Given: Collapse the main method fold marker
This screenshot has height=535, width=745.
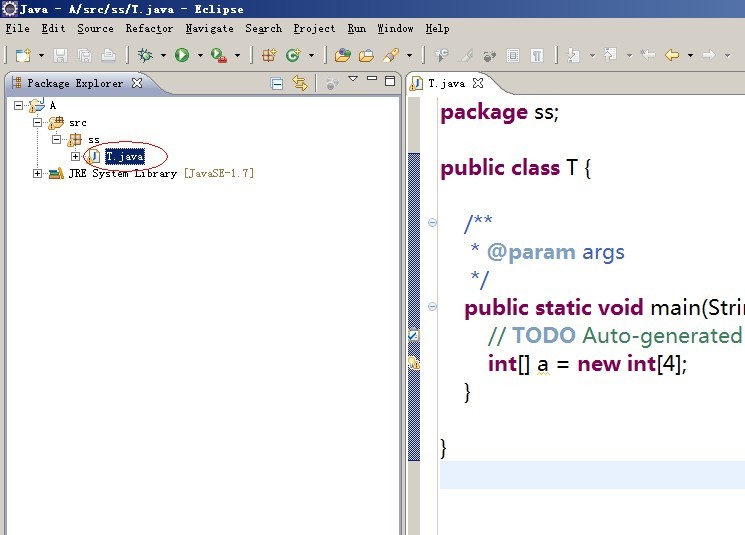Looking at the screenshot, I should [432, 307].
